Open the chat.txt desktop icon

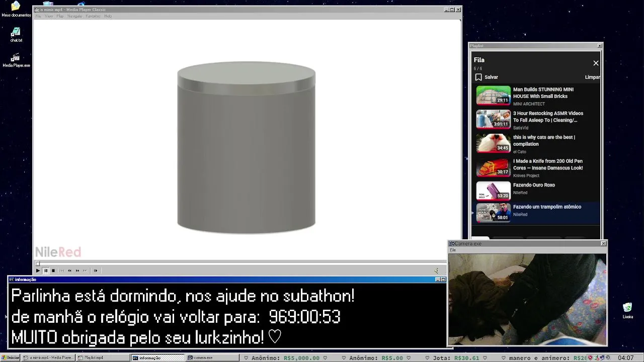pyautogui.click(x=16, y=34)
